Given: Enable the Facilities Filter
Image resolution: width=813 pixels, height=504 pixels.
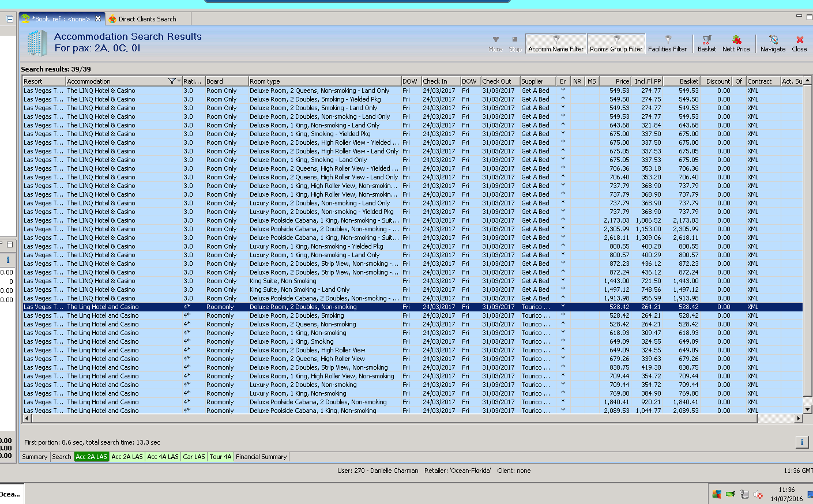Looking at the screenshot, I should (x=667, y=44).
